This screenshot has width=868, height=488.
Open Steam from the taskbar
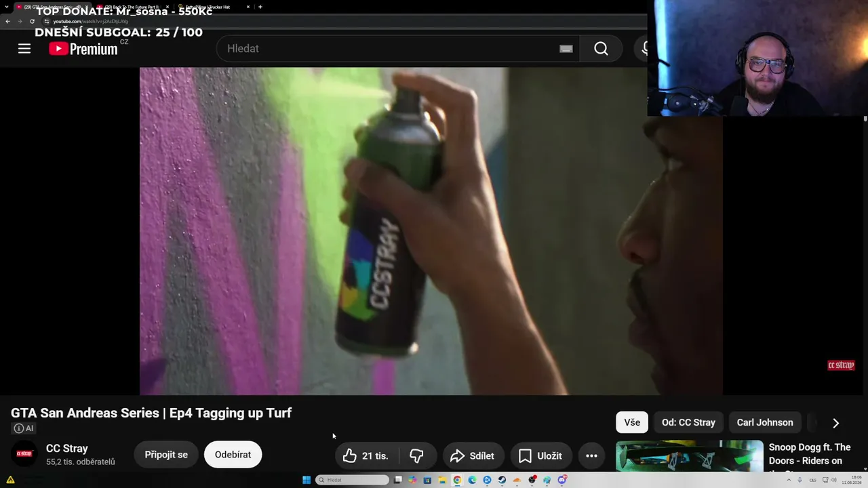(x=502, y=480)
